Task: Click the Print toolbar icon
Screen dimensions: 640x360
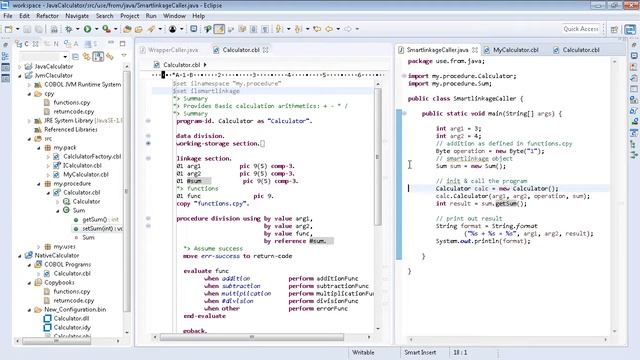Action: click(54, 29)
